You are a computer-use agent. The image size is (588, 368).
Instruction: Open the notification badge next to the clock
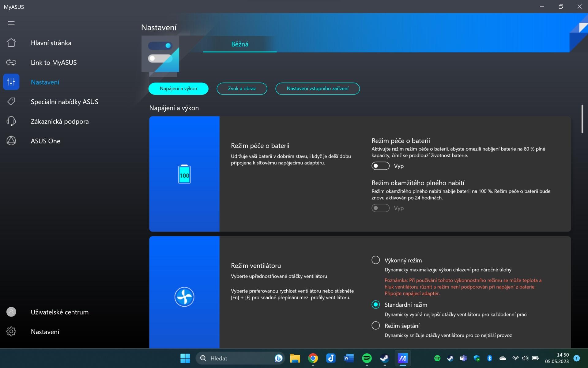click(576, 358)
